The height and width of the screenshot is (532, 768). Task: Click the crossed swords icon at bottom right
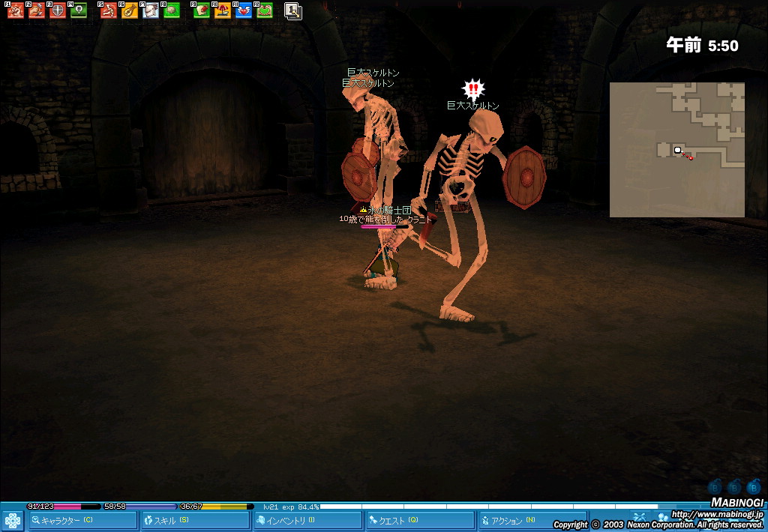point(639,517)
